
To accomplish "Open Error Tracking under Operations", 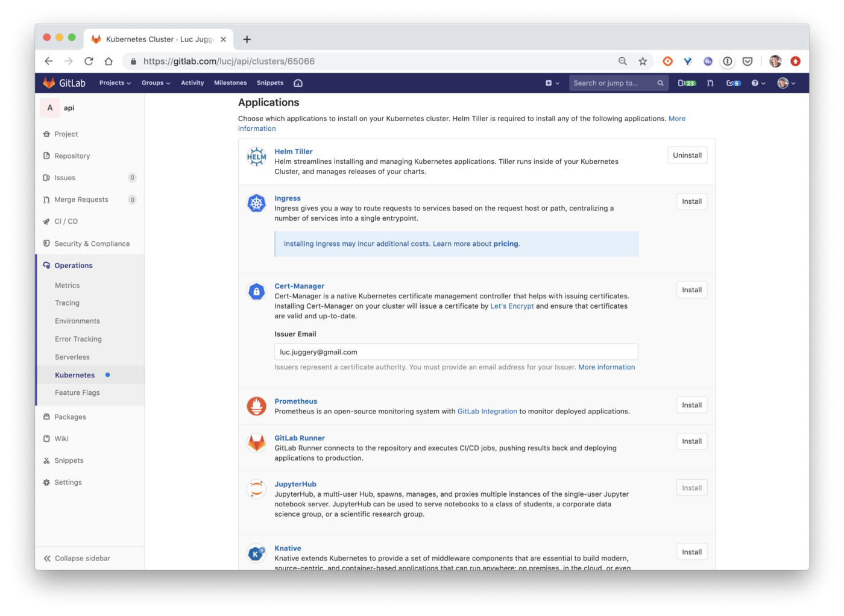I will click(x=78, y=339).
